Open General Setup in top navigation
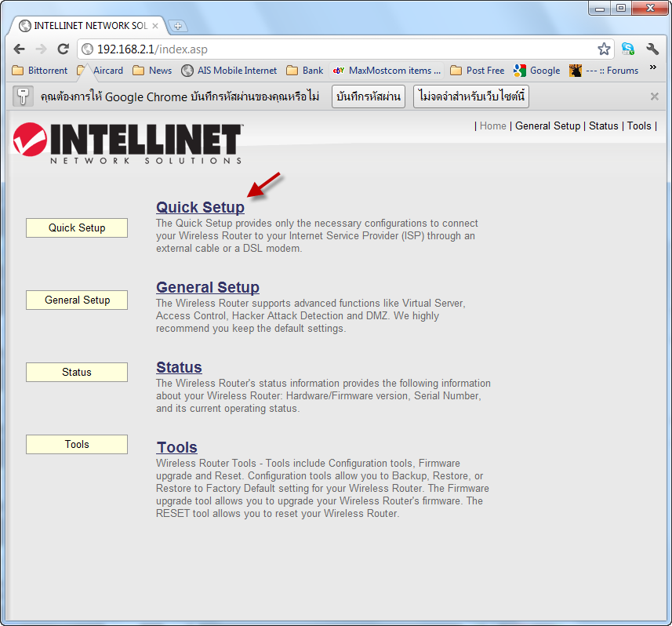The width and height of the screenshot is (672, 626). pos(547,126)
